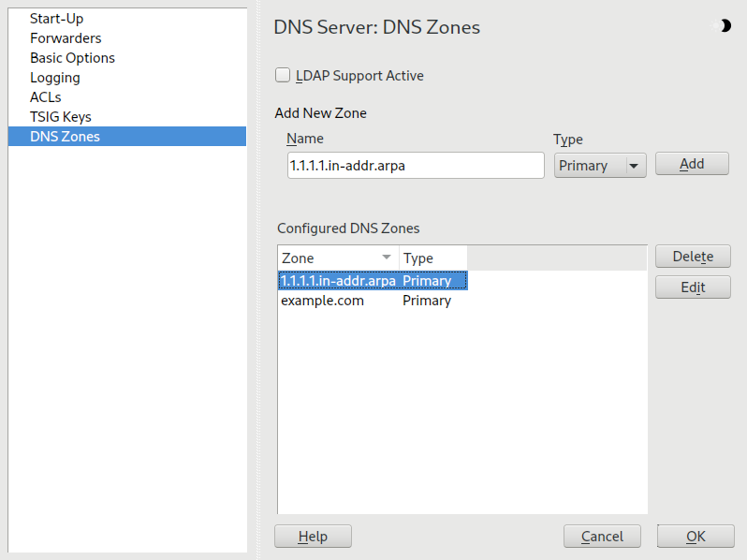Select Start-Up in the sidebar
Image resolution: width=747 pixels, height=560 pixels.
click(55, 19)
